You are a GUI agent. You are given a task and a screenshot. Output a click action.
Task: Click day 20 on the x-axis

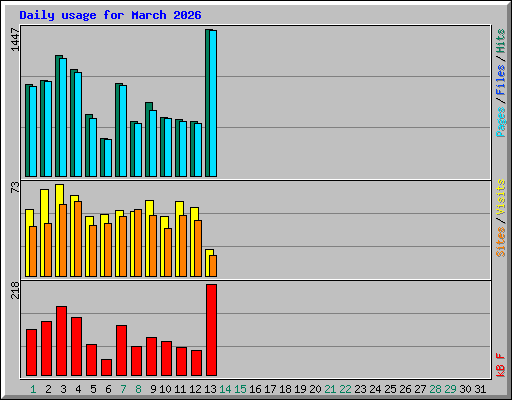point(315,389)
